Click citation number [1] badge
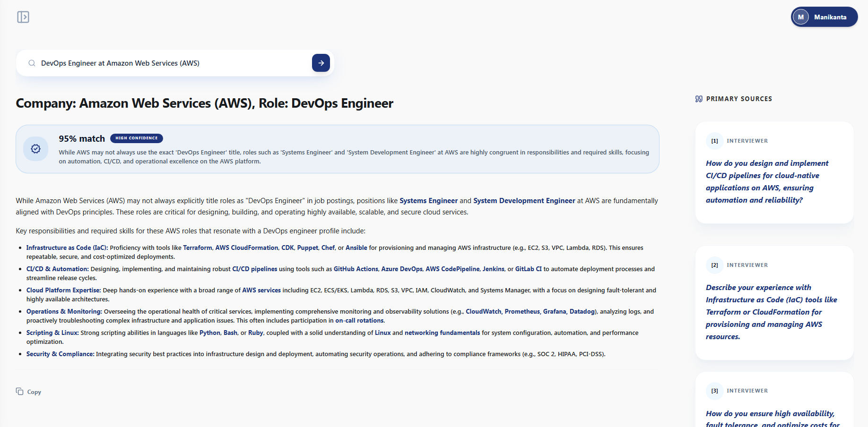Image resolution: width=868 pixels, height=427 pixels. pos(715,141)
